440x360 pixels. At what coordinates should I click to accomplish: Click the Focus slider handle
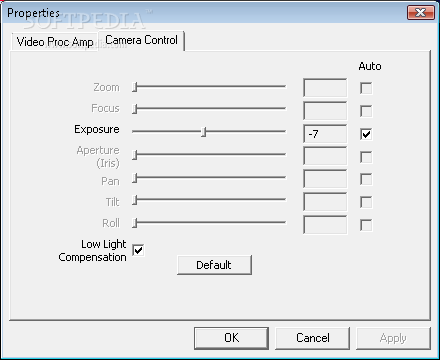pyautogui.click(x=135, y=109)
